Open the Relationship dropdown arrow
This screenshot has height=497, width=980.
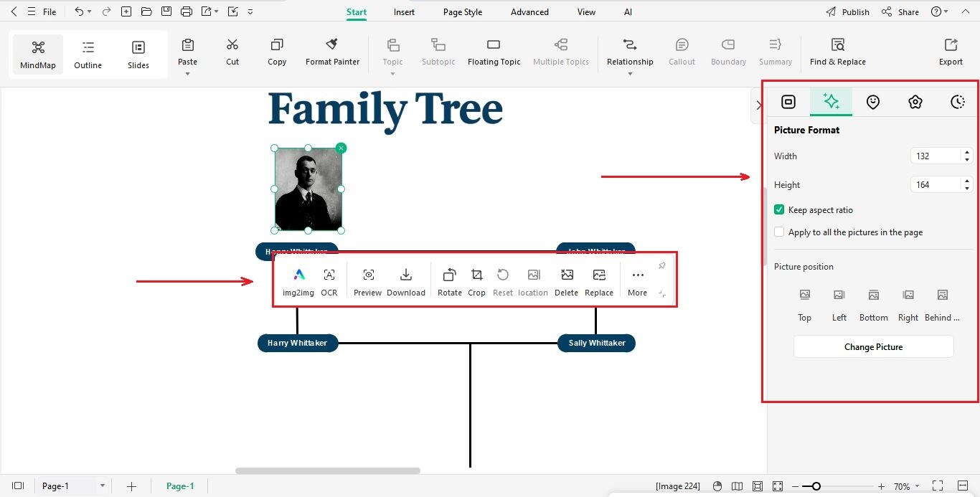630,73
